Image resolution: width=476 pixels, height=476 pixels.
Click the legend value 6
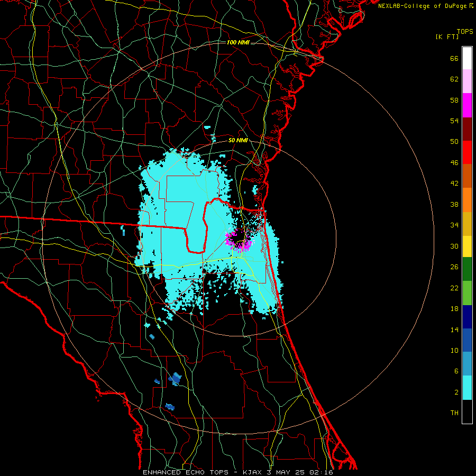tap(456, 371)
